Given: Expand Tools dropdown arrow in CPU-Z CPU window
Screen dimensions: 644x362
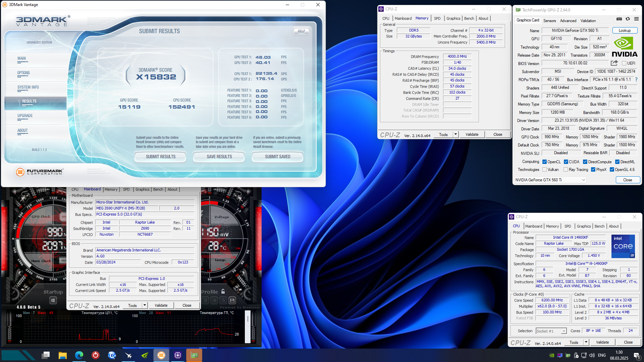Looking at the screenshot, I should pyautogui.click(x=586, y=342).
